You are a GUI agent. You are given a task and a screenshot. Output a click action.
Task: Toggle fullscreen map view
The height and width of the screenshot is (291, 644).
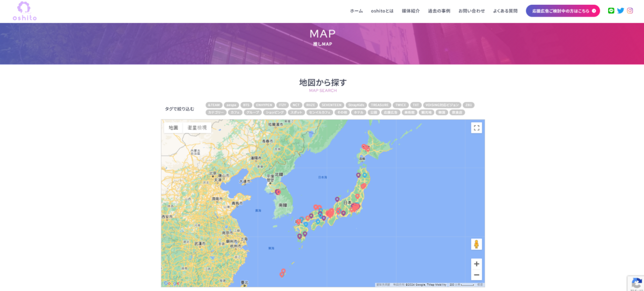coord(477,128)
